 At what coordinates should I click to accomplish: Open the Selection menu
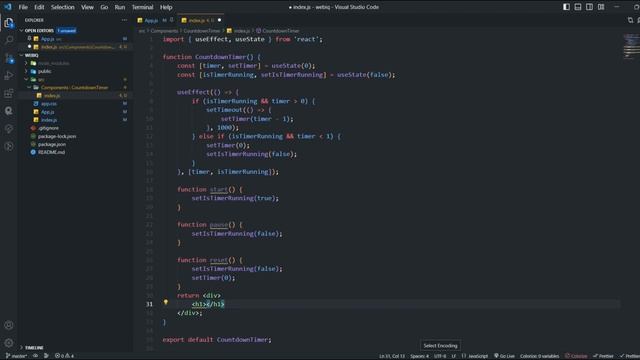point(62,7)
